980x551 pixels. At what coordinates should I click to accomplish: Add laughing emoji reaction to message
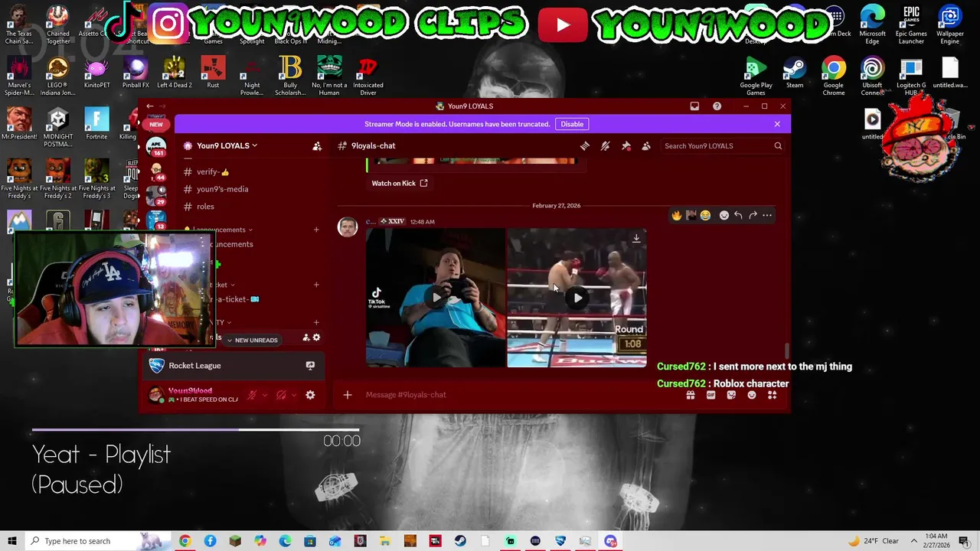click(x=705, y=215)
